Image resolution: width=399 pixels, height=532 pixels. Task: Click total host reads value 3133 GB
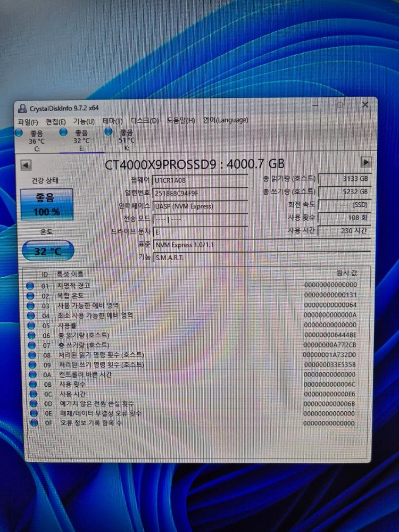click(x=344, y=178)
